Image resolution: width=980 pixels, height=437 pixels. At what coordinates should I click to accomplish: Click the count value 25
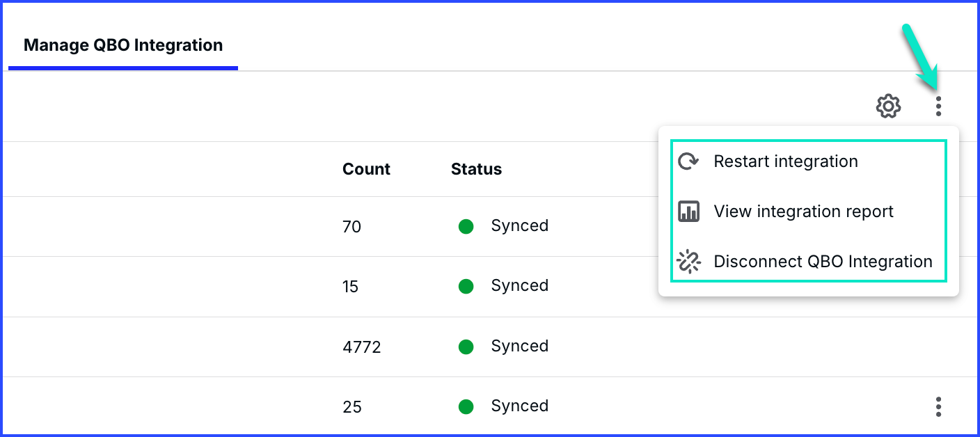point(351,406)
